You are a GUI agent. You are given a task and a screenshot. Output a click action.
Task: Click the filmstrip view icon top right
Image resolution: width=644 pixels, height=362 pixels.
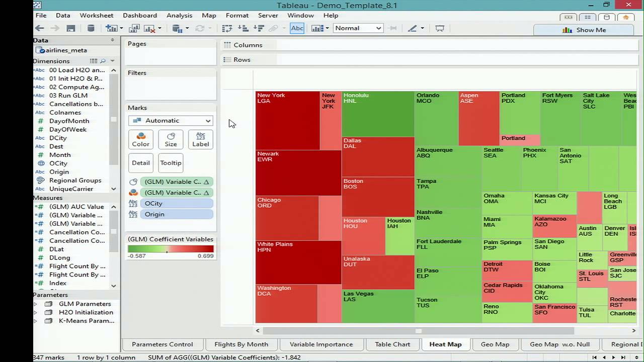[568, 17]
